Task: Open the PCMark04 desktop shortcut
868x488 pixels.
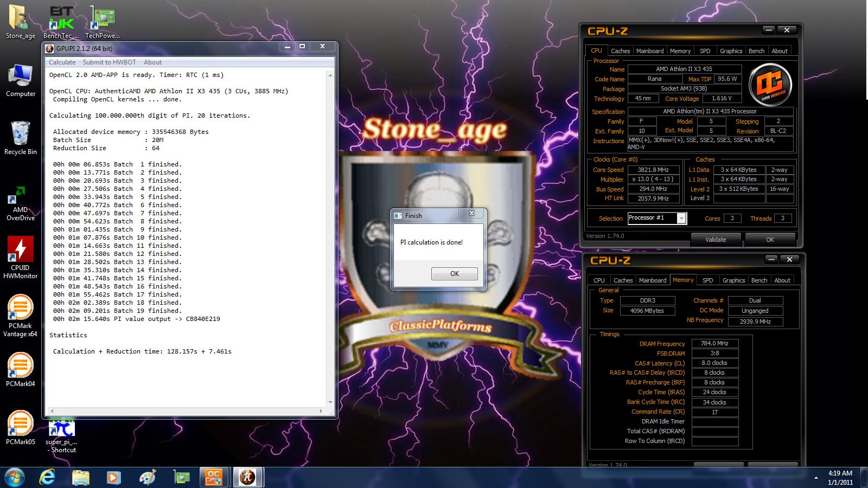Action: pos(20,369)
